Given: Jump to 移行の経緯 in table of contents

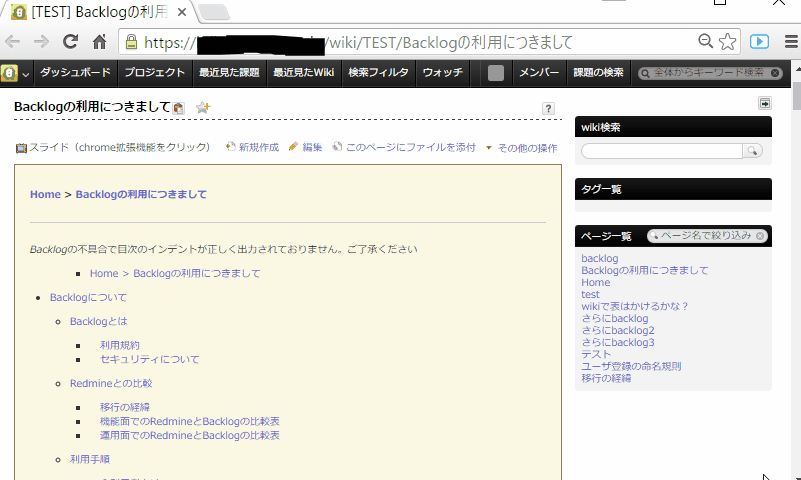Looking at the screenshot, I should click(x=125, y=407).
